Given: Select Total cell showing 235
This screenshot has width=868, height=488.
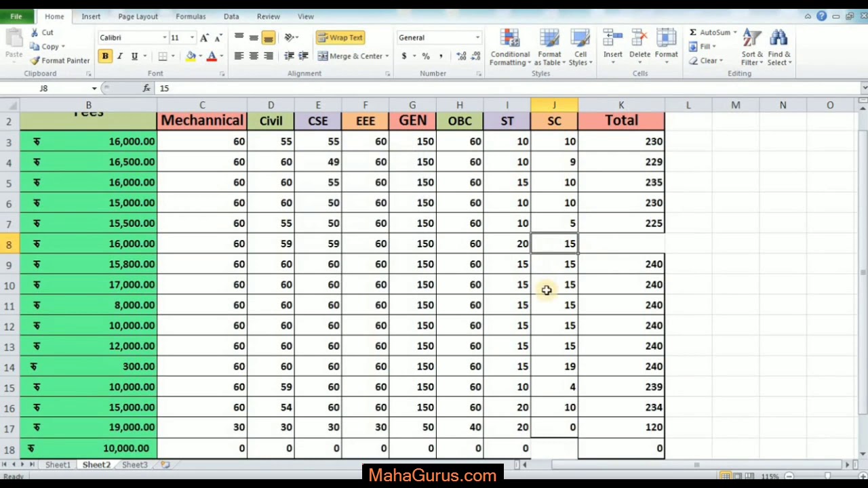Looking at the screenshot, I should point(621,182).
